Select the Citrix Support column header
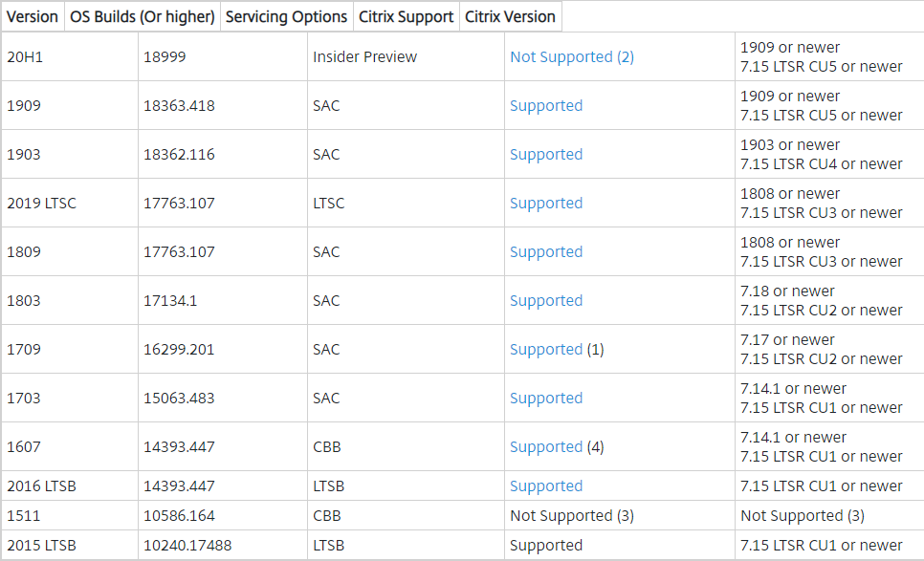Viewport: 924px width, 561px height. coord(406,16)
